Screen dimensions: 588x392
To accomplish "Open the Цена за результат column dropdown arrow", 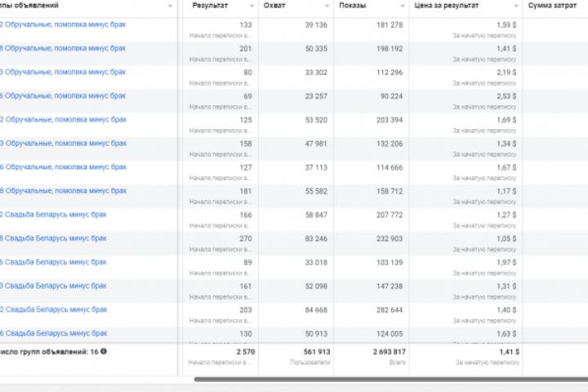I will pos(514,6).
